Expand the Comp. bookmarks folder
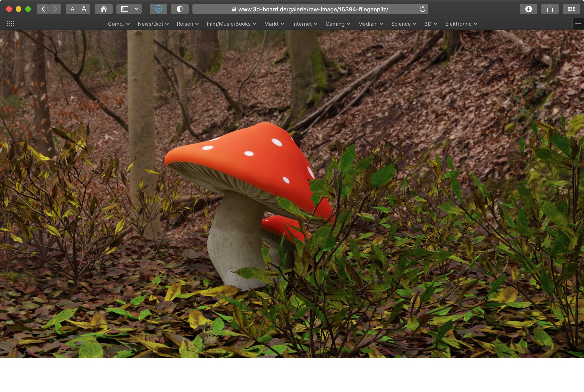This screenshot has width=584, height=392. pyautogui.click(x=119, y=24)
